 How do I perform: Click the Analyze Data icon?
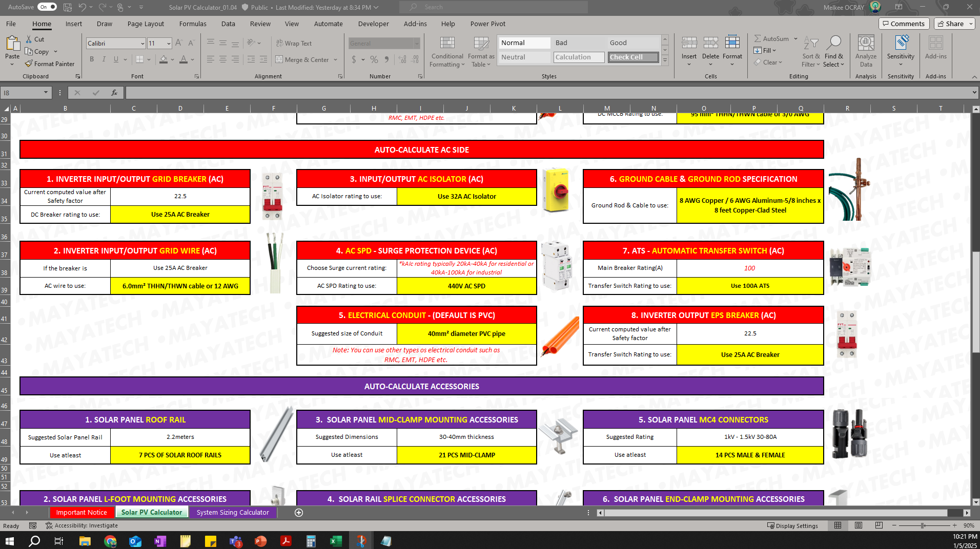coord(866,50)
